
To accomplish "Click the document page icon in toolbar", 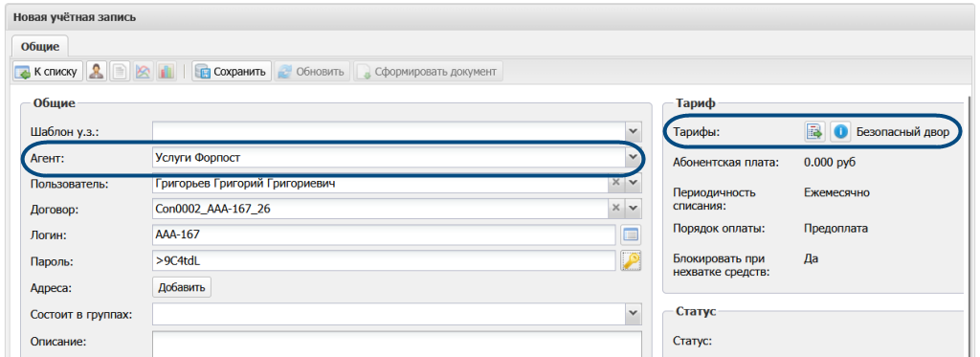I will 120,71.
